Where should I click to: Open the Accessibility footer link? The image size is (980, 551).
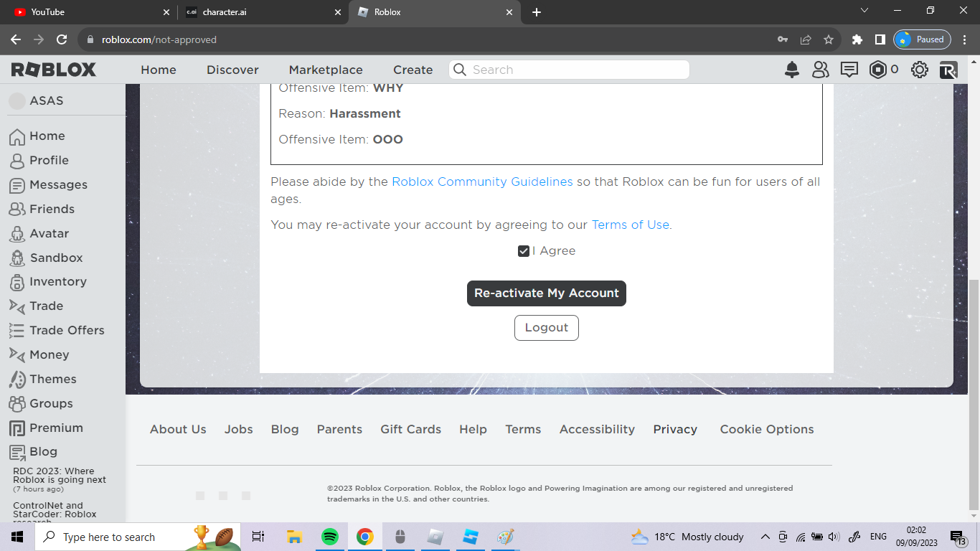597,430
